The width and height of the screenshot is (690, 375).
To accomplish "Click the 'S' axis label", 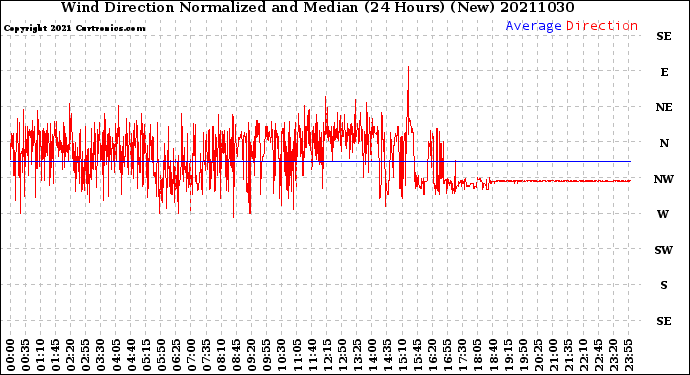I will click(664, 285).
